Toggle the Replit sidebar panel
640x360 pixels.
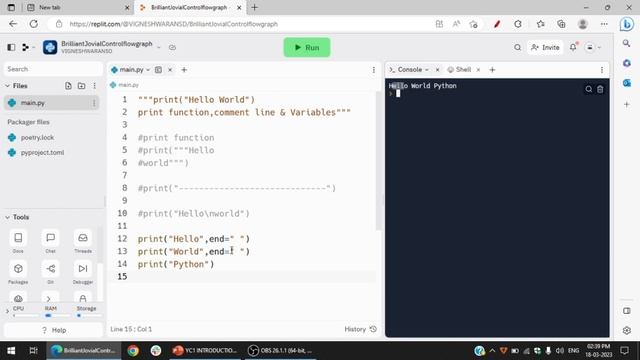[11, 47]
